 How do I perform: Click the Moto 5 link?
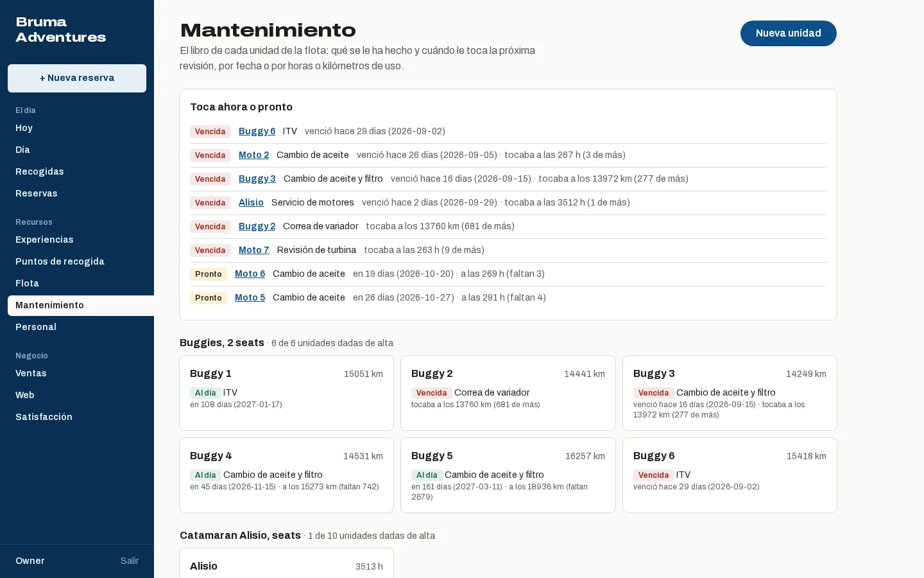pyautogui.click(x=250, y=297)
